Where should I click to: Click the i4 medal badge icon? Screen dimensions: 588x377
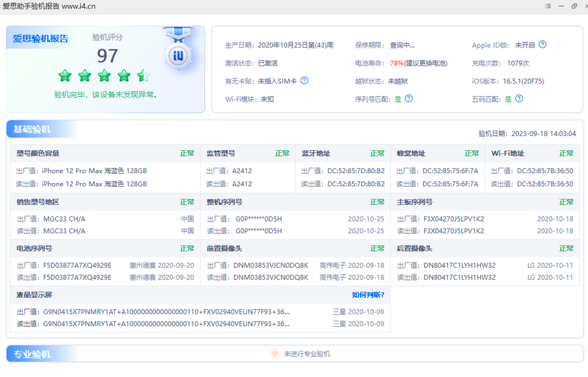point(178,56)
